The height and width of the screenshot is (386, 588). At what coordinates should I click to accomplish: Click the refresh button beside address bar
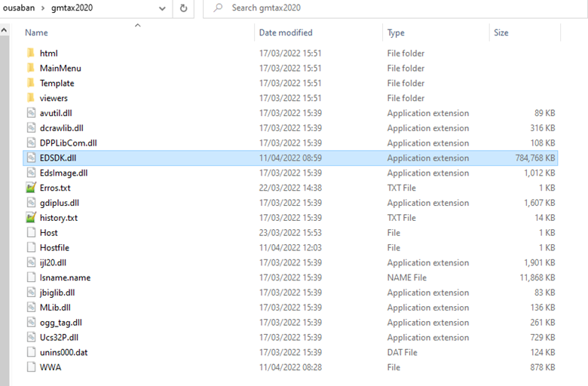(183, 8)
